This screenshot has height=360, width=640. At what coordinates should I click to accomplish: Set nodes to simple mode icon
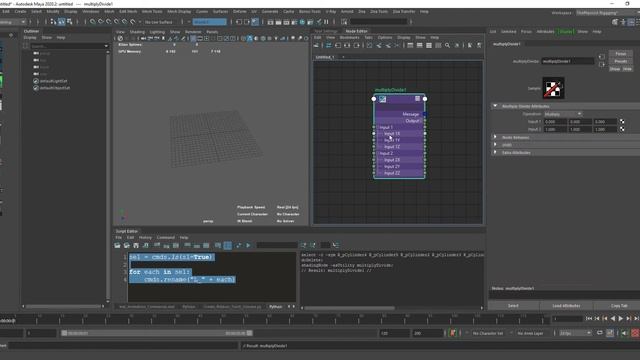coord(410,45)
